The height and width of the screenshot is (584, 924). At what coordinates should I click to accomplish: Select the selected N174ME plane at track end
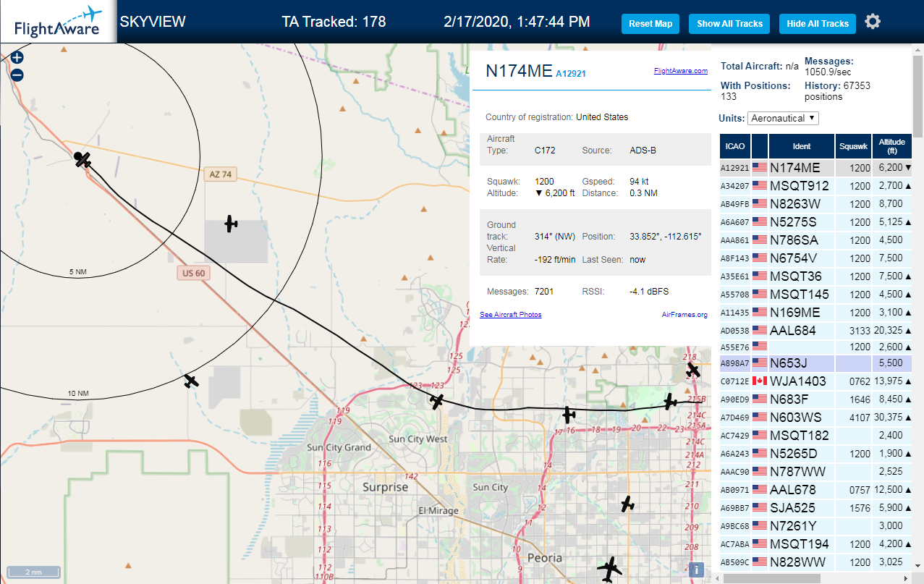coord(83,159)
